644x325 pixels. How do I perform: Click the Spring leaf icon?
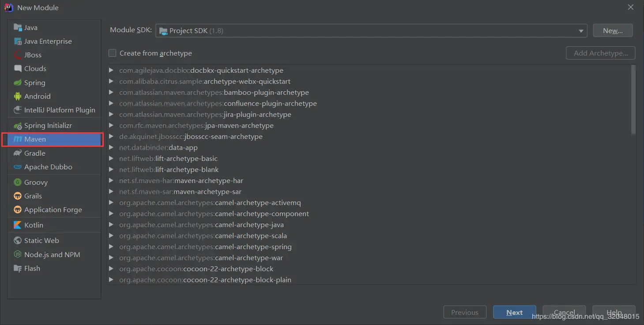18,82
